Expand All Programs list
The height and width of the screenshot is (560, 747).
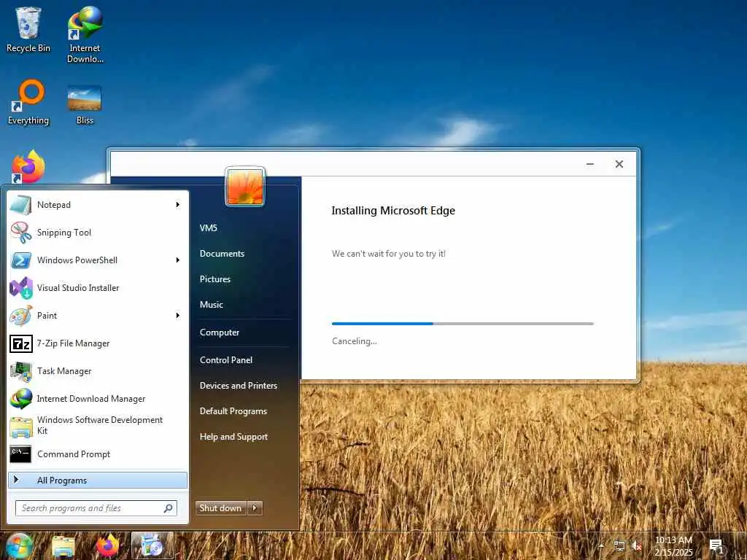[x=98, y=480]
